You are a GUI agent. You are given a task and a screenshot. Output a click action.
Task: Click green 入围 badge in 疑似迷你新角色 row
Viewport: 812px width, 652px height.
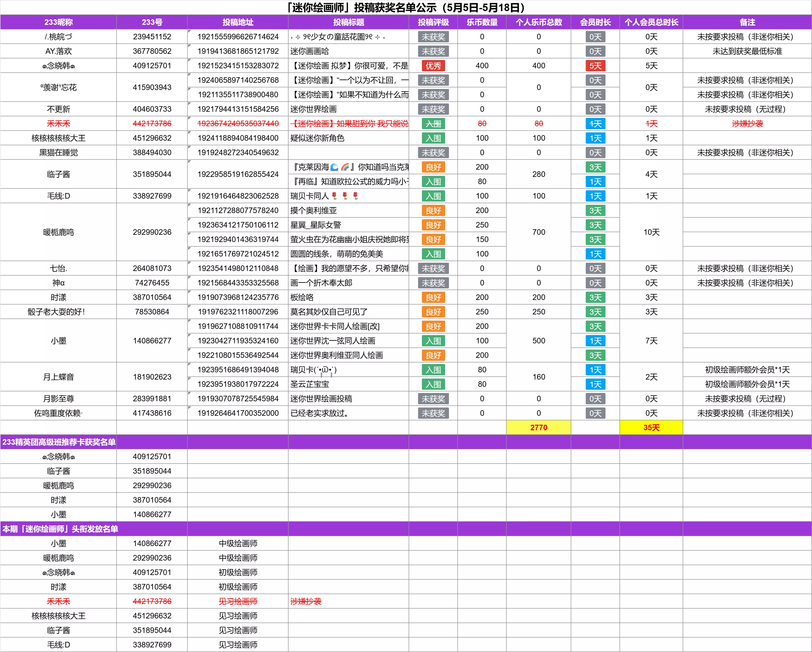433,138
